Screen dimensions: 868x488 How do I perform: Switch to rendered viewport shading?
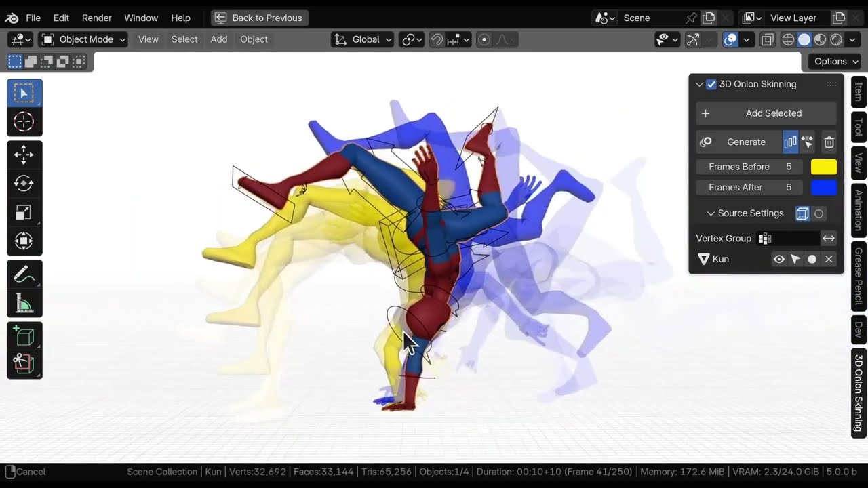click(836, 40)
